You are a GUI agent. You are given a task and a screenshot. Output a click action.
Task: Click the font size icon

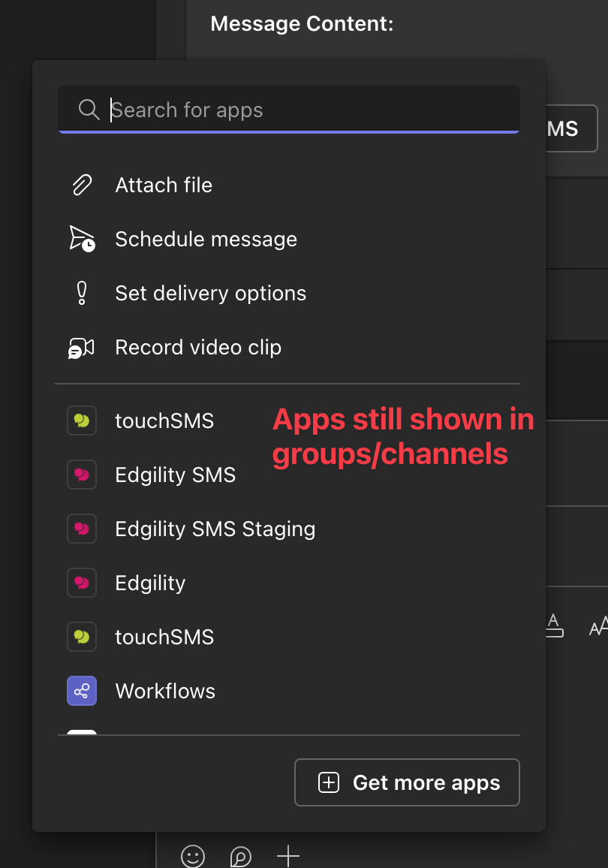point(598,626)
